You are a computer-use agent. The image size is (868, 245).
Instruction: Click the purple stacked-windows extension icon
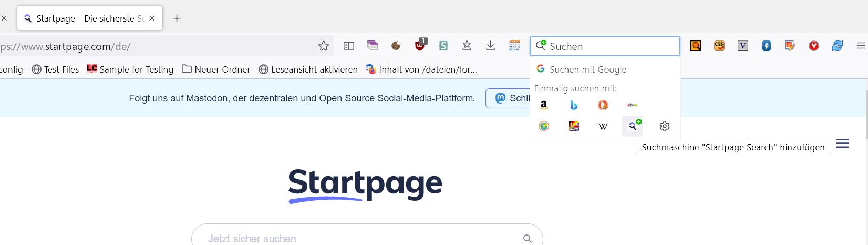coord(373,46)
